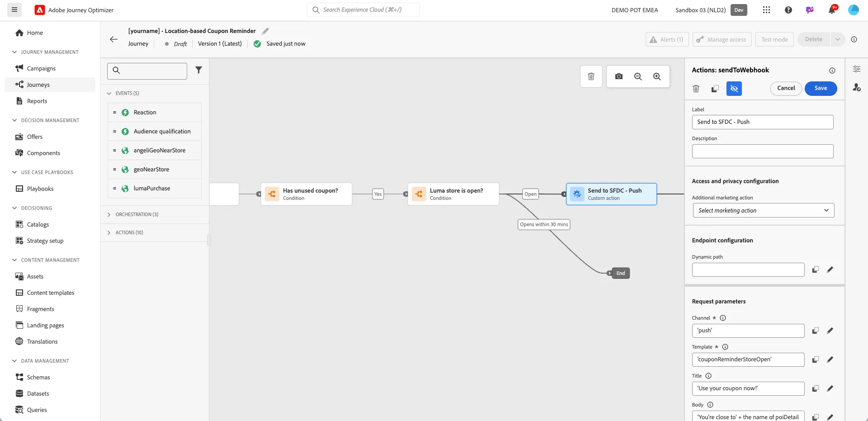Image resolution: width=868 pixels, height=421 pixels.
Task: Collapse the Decision Management nav group
Action: pos(14,120)
